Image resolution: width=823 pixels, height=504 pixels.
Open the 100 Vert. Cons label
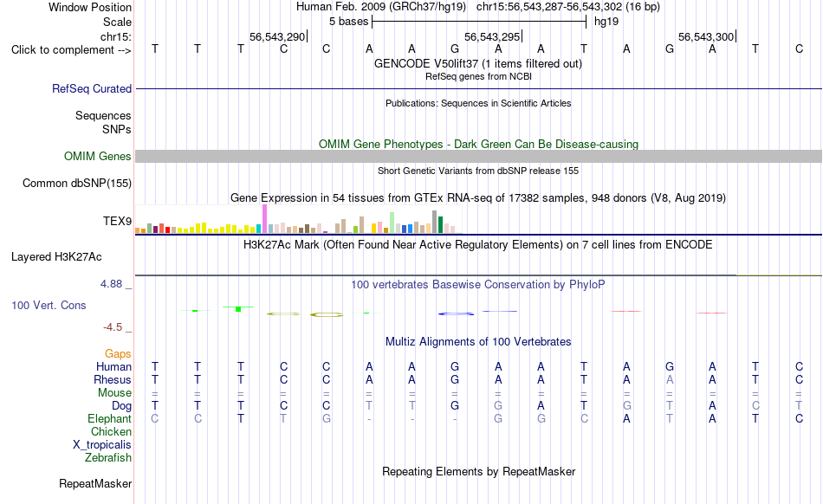tap(49, 305)
